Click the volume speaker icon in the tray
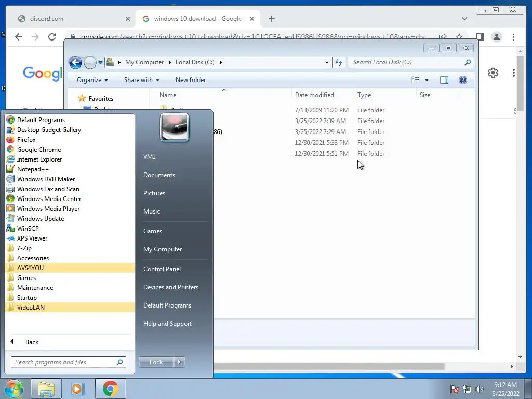Viewport: 532px width, 399px height. tap(479, 389)
